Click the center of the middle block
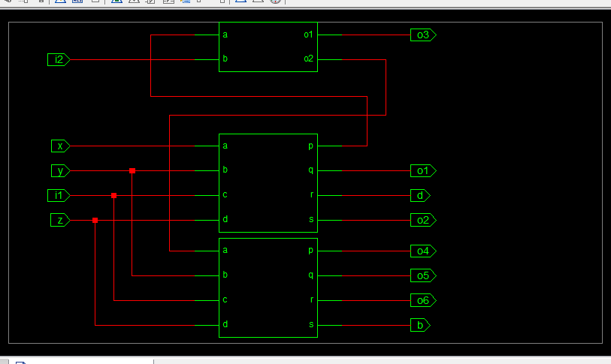Viewport: 611px width, 364px height. (268, 182)
